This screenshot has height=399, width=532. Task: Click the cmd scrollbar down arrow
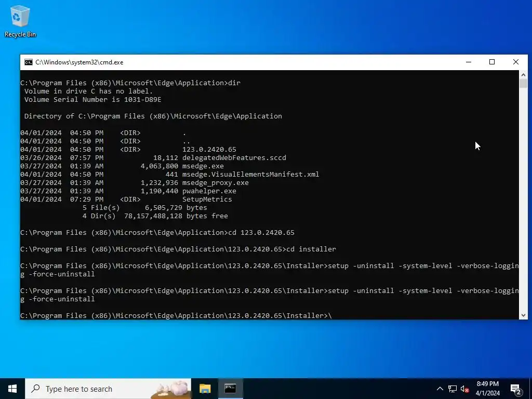[x=523, y=315]
